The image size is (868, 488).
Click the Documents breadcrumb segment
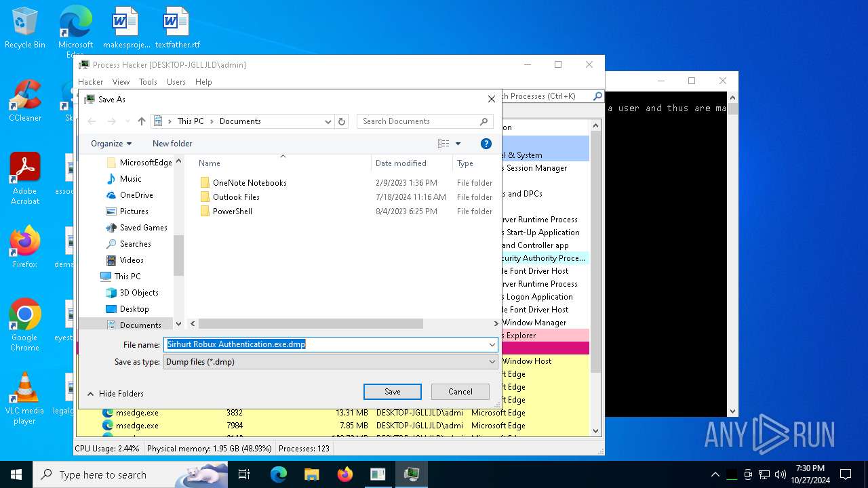[x=240, y=121]
